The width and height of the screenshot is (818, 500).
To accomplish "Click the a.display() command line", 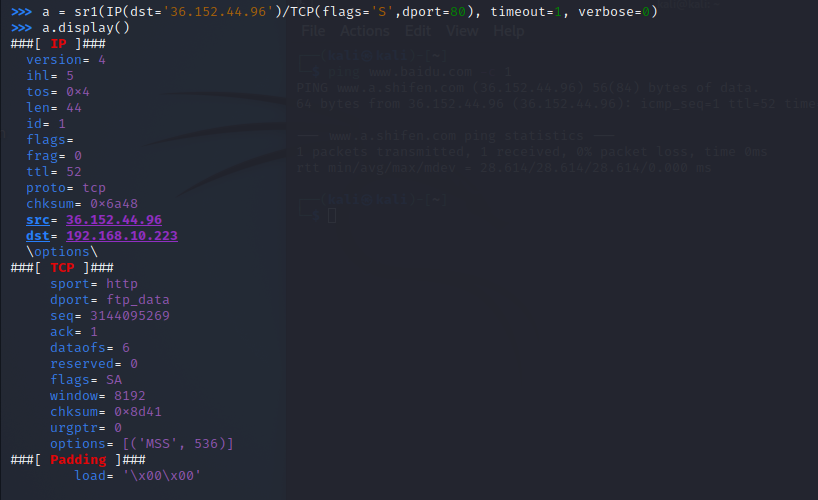I will tap(86, 28).
